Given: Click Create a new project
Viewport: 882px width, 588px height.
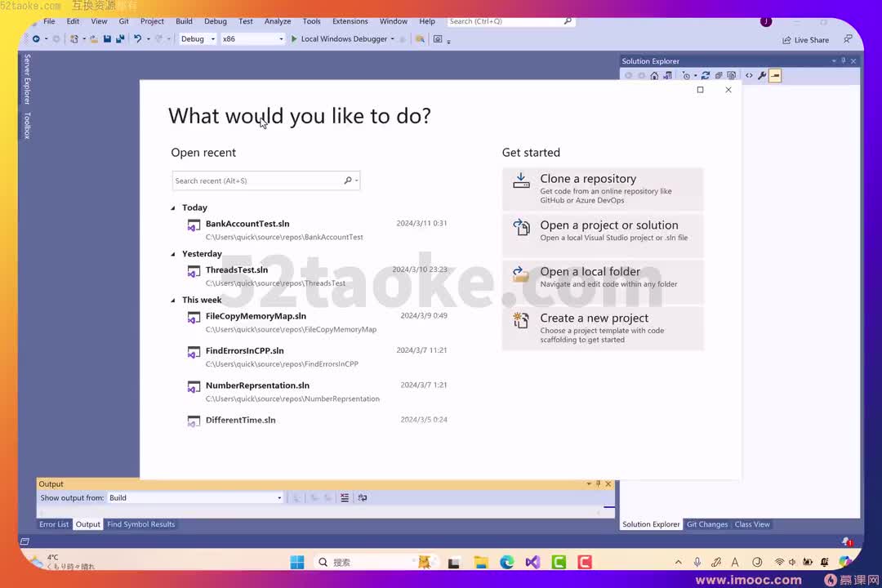Looking at the screenshot, I should pos(603,328).
